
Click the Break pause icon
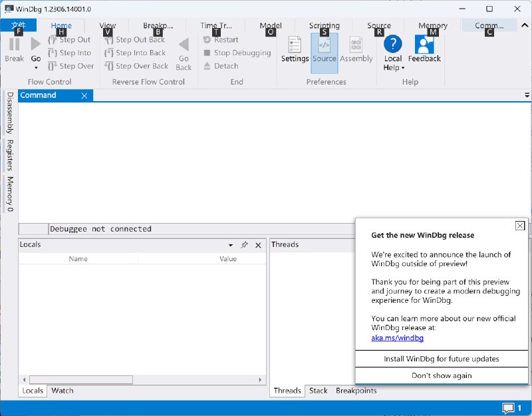pyautogui.click(x=14, y=45)
